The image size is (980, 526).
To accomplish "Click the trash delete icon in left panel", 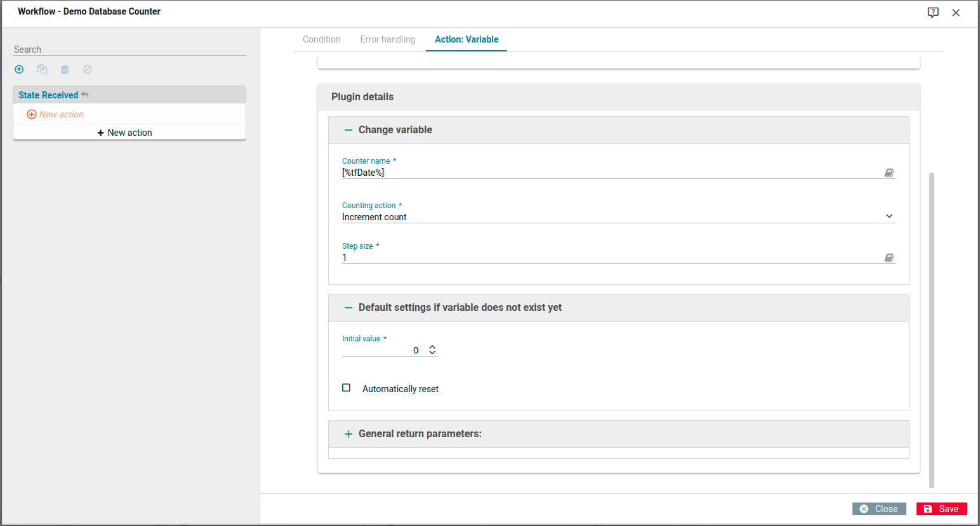I will click(x=65, y=69).
